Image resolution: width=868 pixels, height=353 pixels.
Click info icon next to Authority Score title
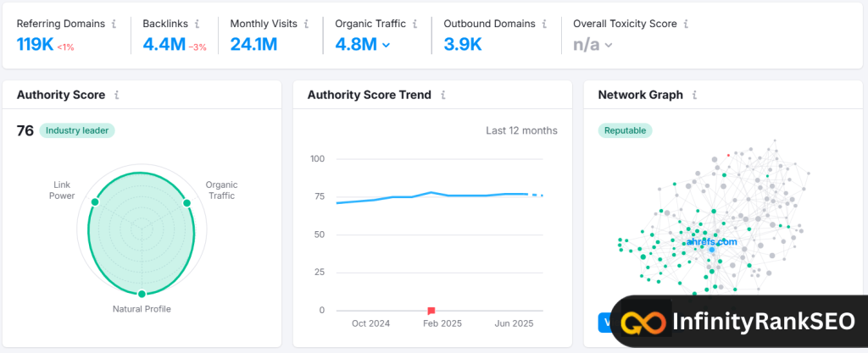[117, 96]
